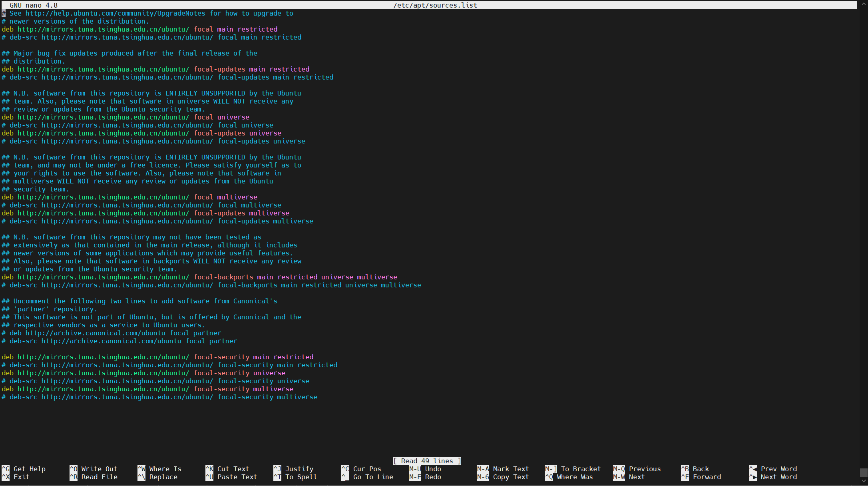This screenshot has height=486, width=868.
Task: Click the M-E Redo shortcut
Action: click(x=426, y=477)
